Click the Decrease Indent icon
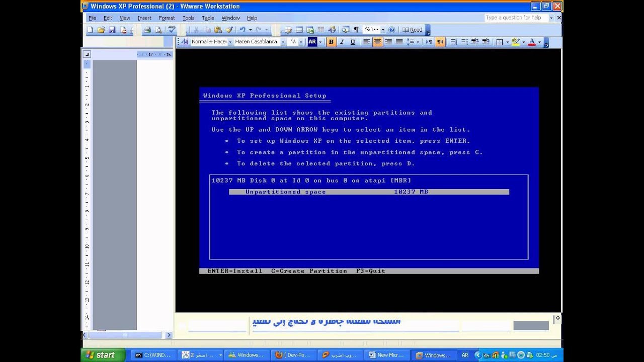Screen dimensions: 644x362 click(x=475, y=42)
